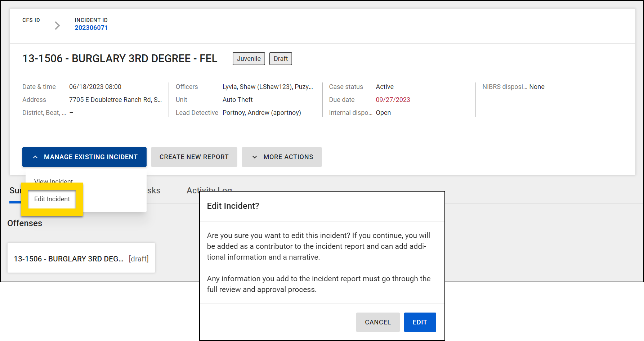Confirm with the EDIT button in the dialog
644x341 pixels.
click(420, 322)
